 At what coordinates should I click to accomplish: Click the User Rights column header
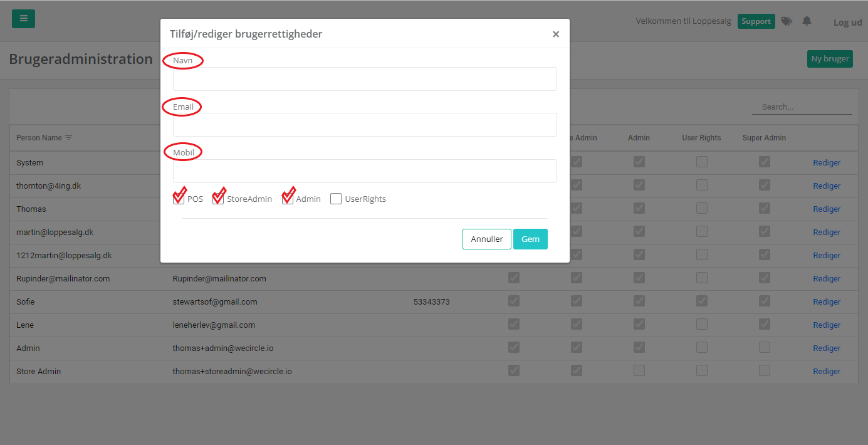coord(701,138)
